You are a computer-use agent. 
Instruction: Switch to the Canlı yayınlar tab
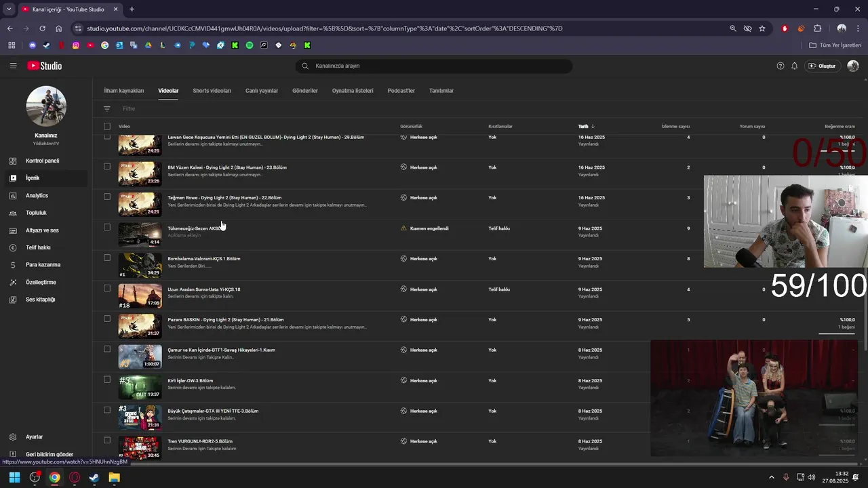[262, 91]
